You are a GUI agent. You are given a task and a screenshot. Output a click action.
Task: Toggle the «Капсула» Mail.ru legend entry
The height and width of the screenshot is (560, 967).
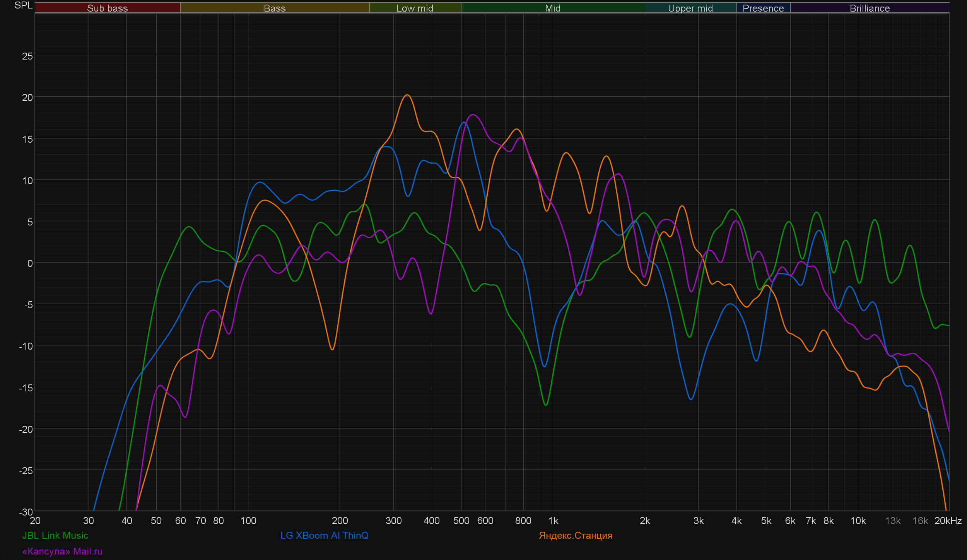pos(62,551)
